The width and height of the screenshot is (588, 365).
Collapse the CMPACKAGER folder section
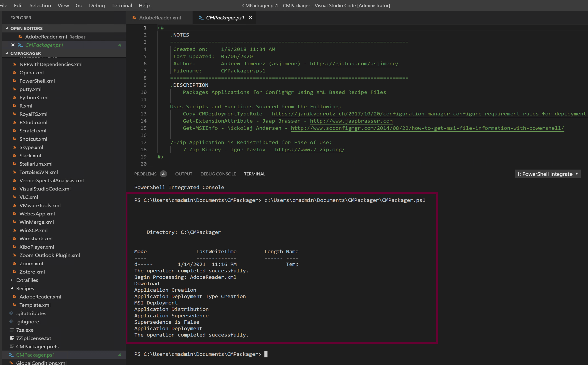[x=6, y=53]
